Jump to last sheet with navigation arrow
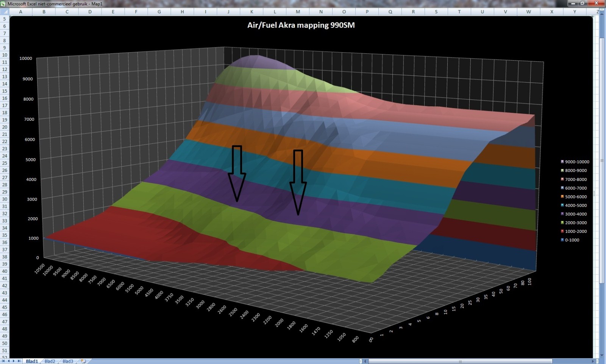606x364 pixels. pyautogui.click(x=19, y=361)
